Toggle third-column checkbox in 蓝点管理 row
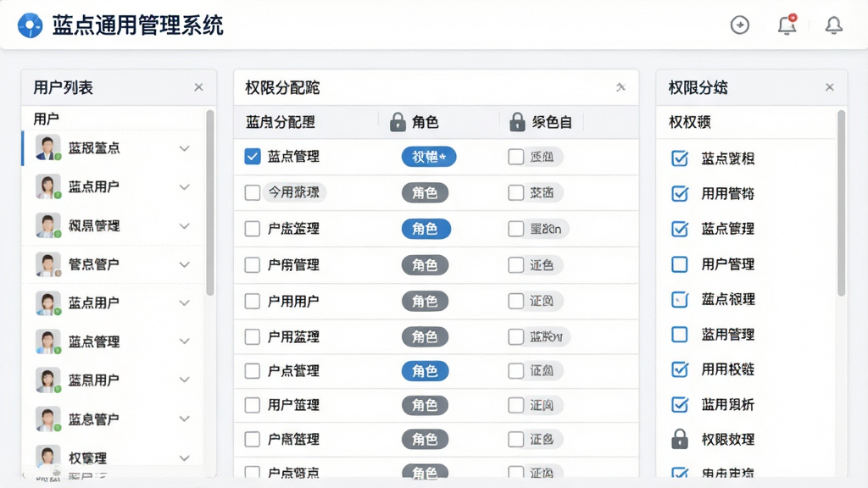The image size is (868, 488). pyautogui.click(x=516, y=157)
